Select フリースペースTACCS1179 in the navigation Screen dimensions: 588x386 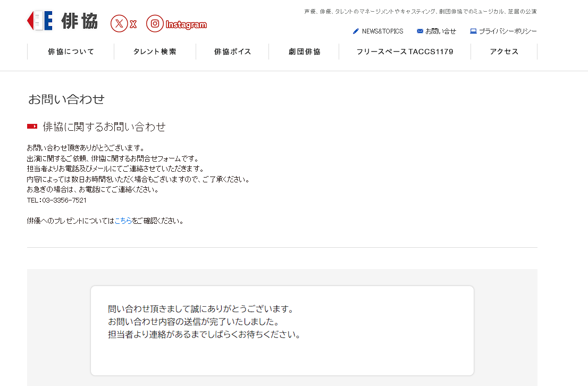pos(405,52)
